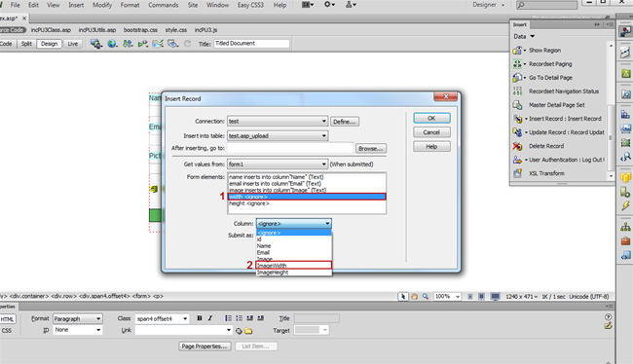Click Cancel in Insert Record dialog
The height and width of the screenshot is (364, 633).
[x=431, y=132]
